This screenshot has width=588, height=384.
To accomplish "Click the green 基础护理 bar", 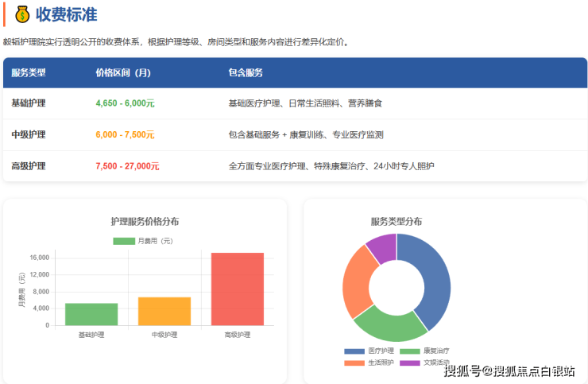I will [x=91, y=314].
